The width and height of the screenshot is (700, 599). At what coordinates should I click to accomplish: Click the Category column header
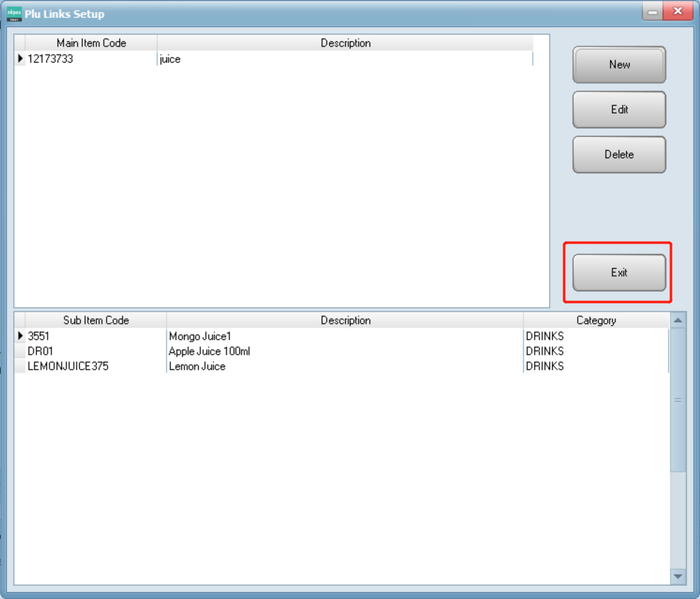pos(596,320)
